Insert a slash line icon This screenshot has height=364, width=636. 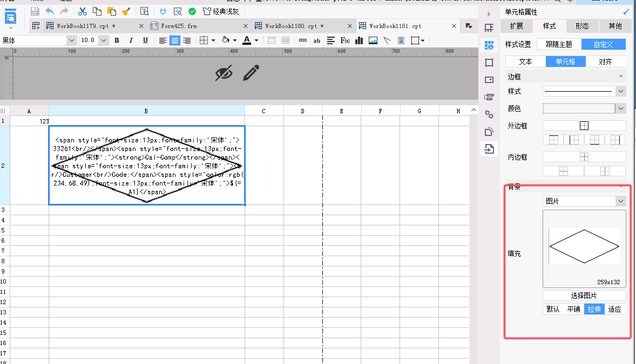click(387, 40)
